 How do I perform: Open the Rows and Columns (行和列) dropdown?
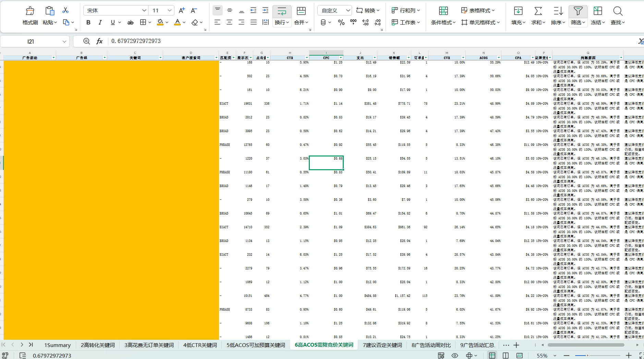point(406,10)
